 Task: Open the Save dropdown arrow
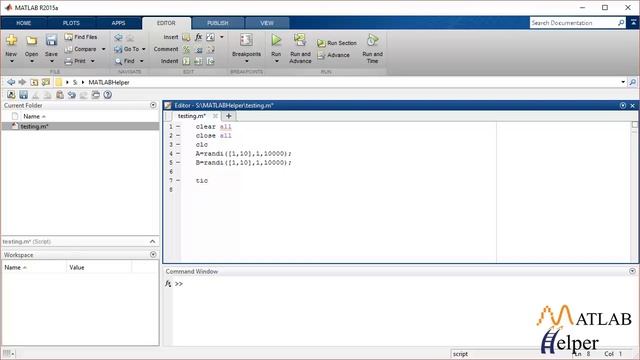[51, 61]
